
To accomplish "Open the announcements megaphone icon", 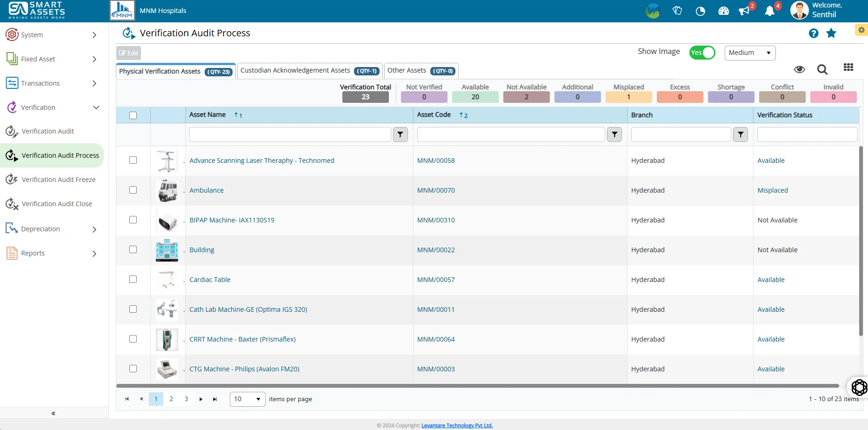I will pos(744,11).
